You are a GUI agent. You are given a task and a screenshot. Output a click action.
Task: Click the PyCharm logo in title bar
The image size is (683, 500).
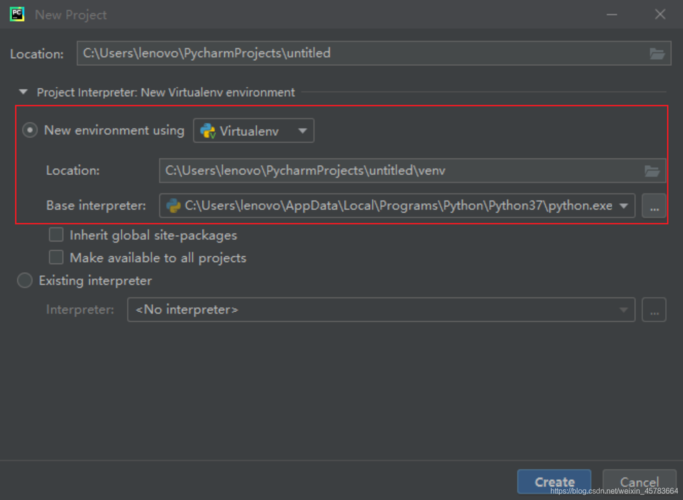17,14
